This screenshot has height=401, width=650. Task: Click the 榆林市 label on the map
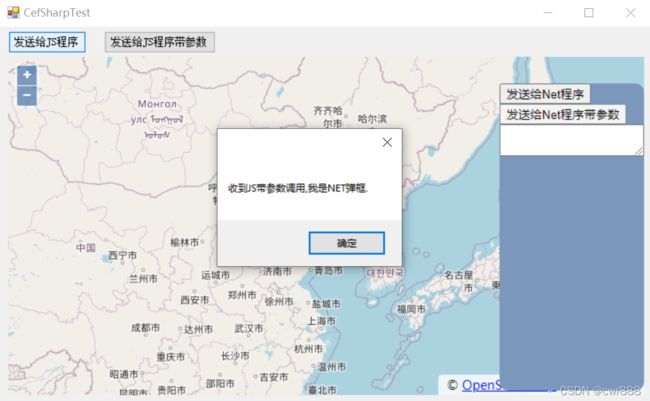point(185,242)
